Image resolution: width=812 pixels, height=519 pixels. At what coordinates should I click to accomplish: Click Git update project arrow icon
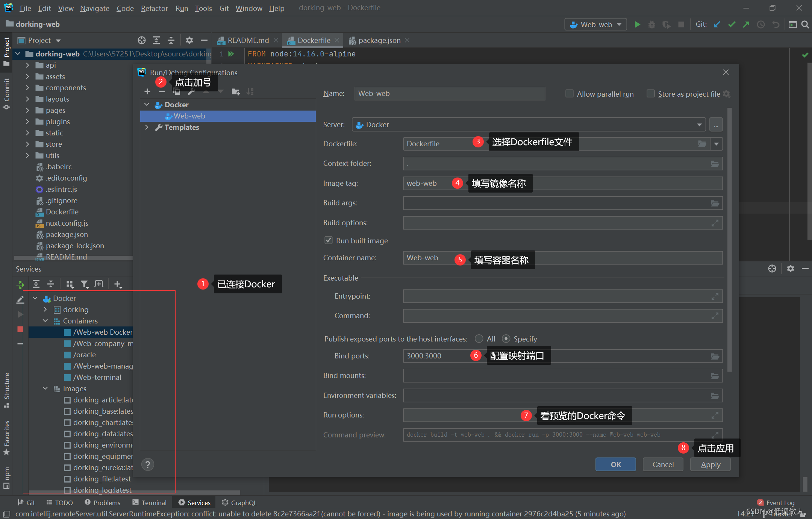pos(717,24)
